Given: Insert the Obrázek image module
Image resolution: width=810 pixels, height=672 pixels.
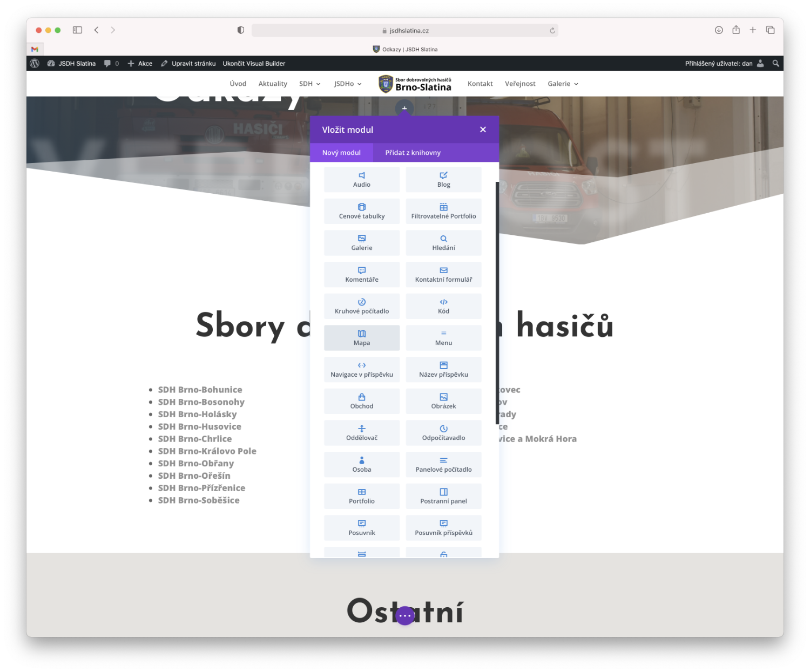Looking at the screenshot, I should pyautogui.click(x=443, y=401).
